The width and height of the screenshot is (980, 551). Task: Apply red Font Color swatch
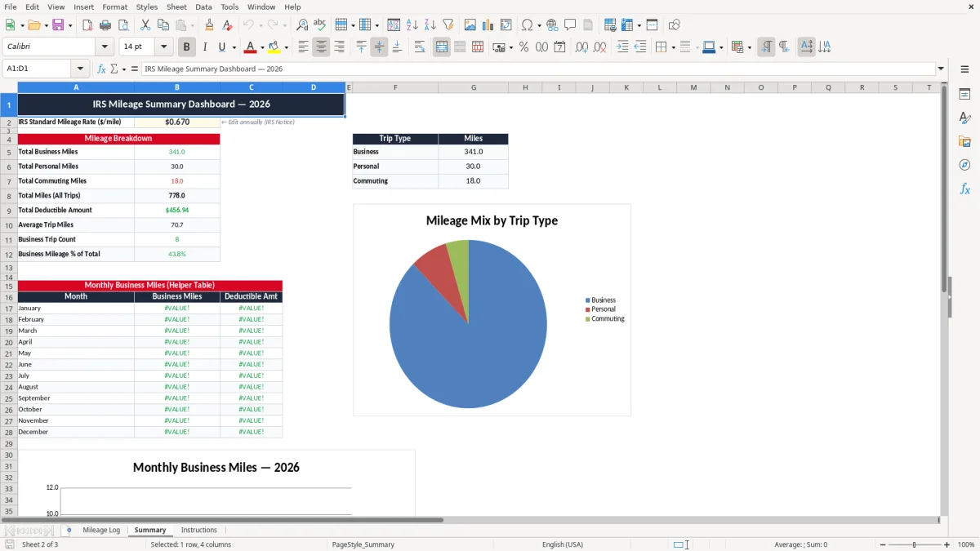tap(251, 47)
